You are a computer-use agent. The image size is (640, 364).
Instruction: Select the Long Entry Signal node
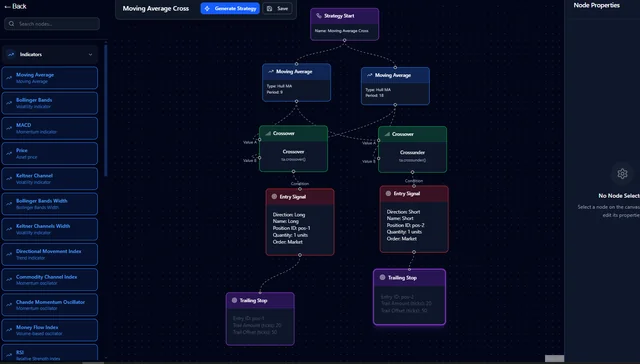tap(300, 222)
